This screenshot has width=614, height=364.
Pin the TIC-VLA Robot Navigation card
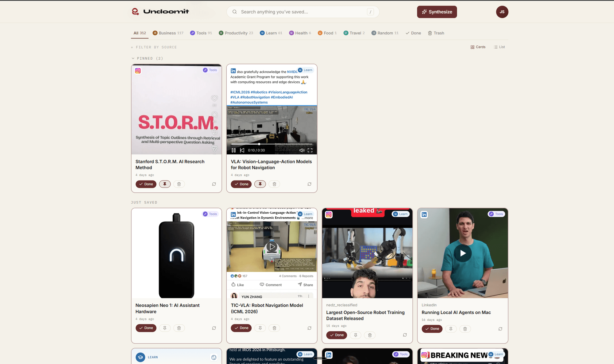coord(260,328)
